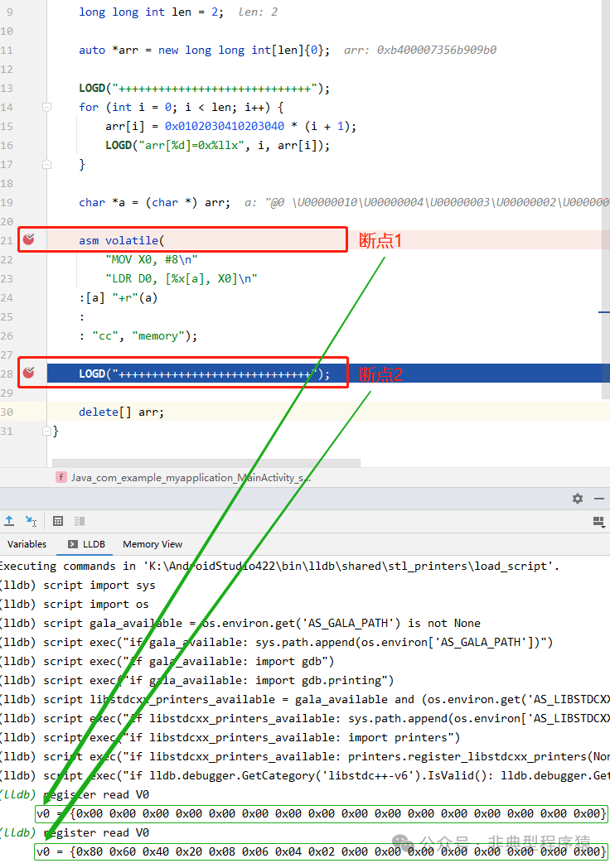Click the v0 output starting 0x80 0x60

coord(322,851)
